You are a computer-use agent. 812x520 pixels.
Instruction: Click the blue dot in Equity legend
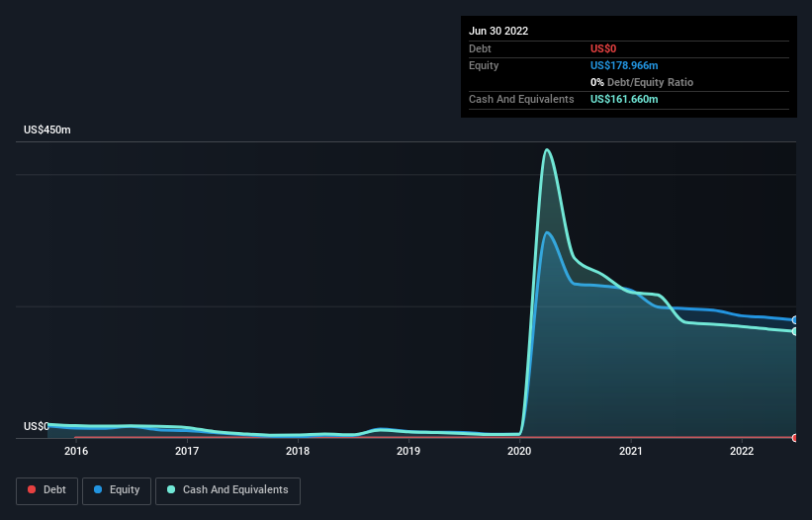pyautogui.click(x=98, y=489)
